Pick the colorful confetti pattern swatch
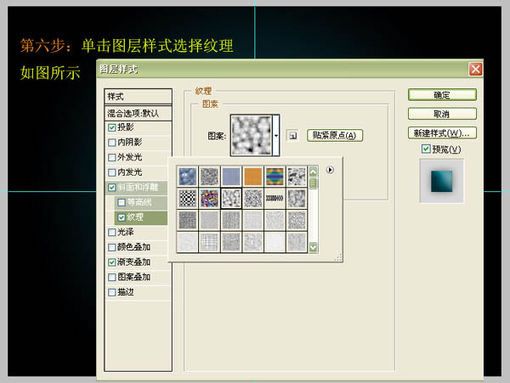The height and width of the screenshot is (383, 510). click(209, 198)
